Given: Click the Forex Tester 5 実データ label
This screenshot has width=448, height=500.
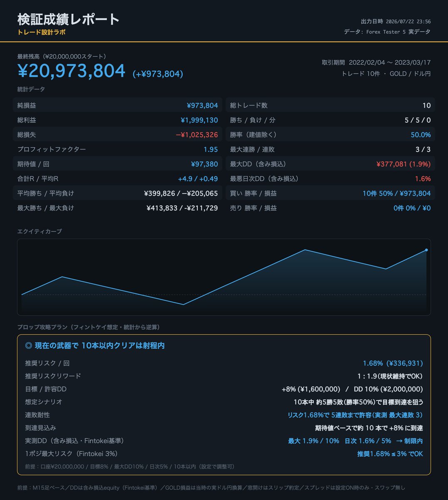Looking at the screenshot, I should (x=398, y=32).
